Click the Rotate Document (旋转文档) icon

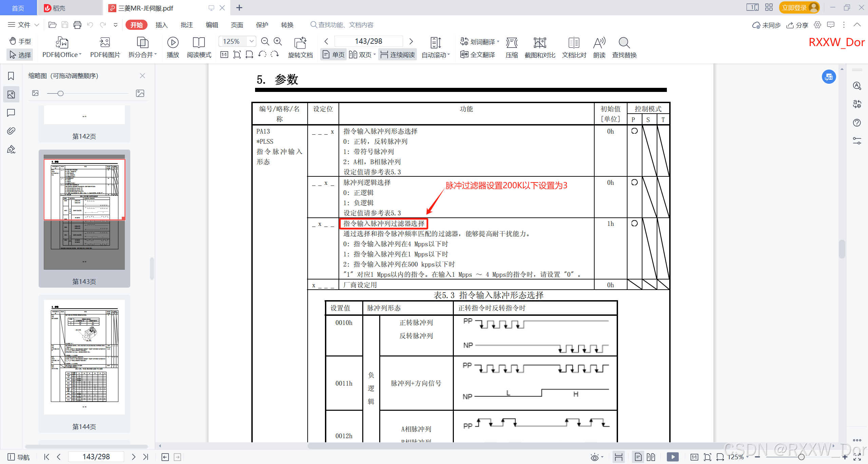pyautogui.click(x=300, y=43)
